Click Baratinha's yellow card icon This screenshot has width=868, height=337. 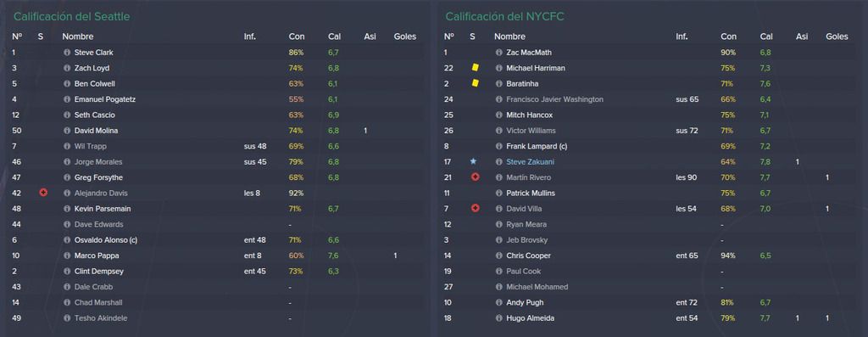click(x=475, y=83)
